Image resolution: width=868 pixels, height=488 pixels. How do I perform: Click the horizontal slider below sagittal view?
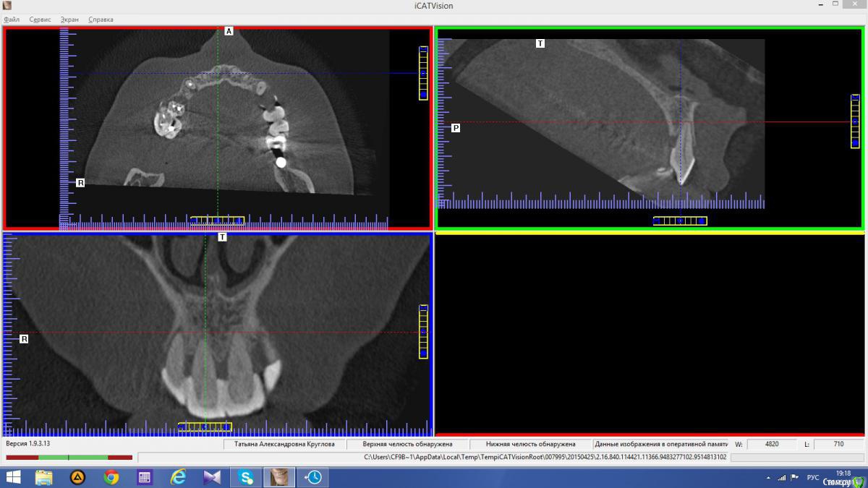coord(679,221)
